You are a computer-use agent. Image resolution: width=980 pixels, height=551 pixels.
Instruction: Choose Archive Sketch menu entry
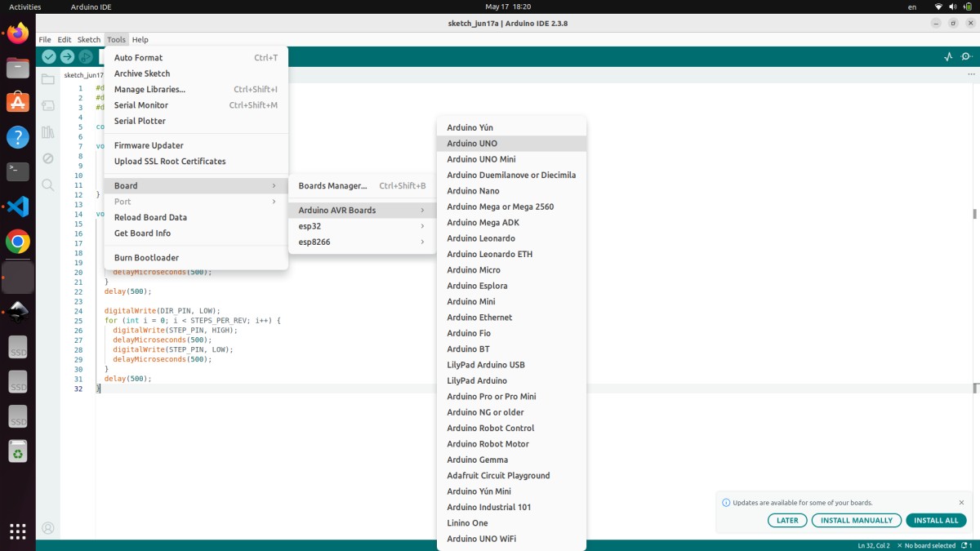pos(196,73)
